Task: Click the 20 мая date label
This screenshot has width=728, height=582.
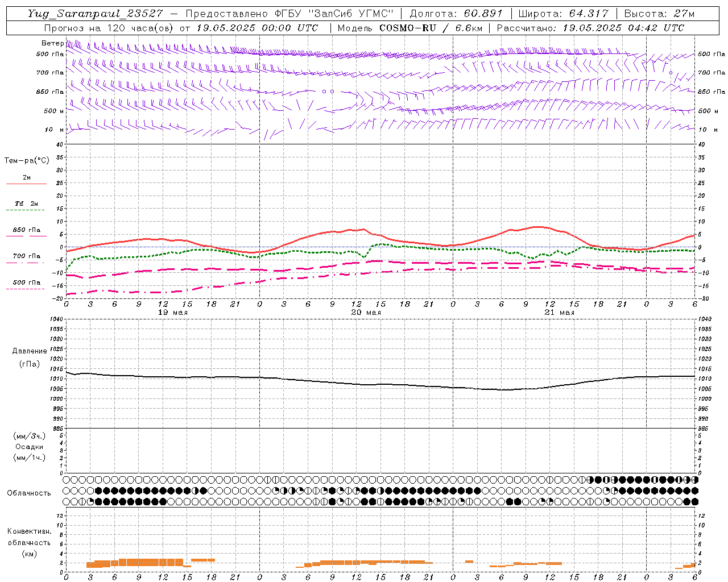Action: (x=366, y=313)
